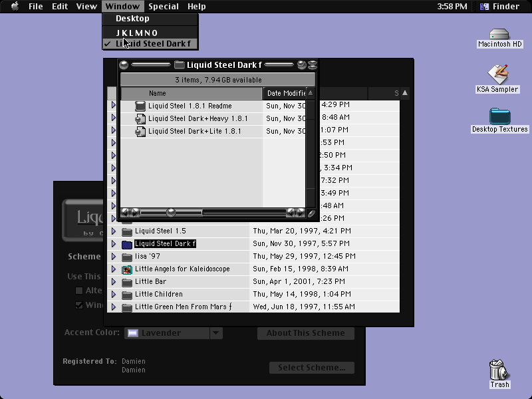Click Select Scheme... button
Viewport: 532px width, 399px height.
(x=312, y=368)
